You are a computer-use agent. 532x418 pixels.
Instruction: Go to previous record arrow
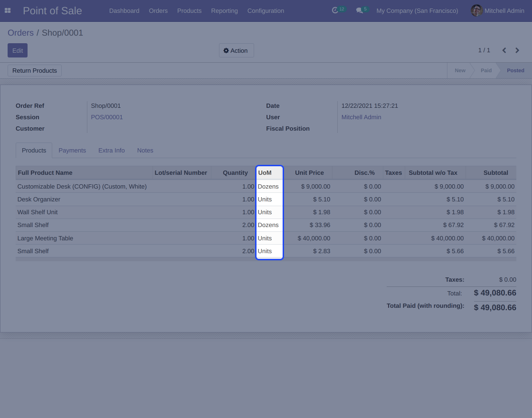click(x=504, y=50)
